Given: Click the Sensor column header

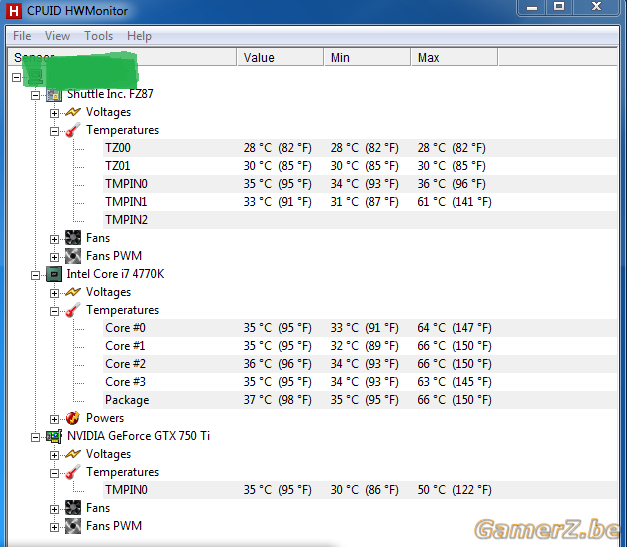Looking at the screenshot, I should (122, 58).
